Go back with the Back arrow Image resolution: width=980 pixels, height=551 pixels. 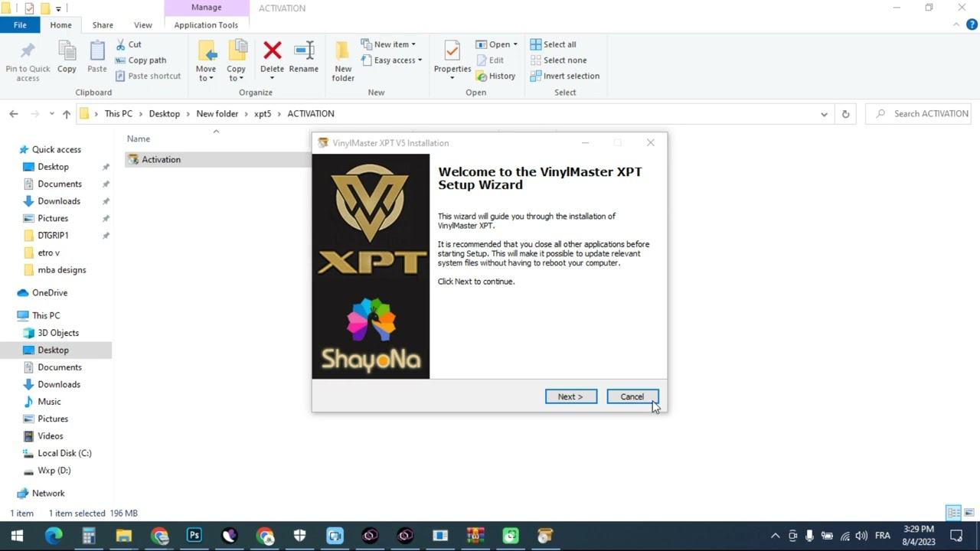click(x=14, y=114)
